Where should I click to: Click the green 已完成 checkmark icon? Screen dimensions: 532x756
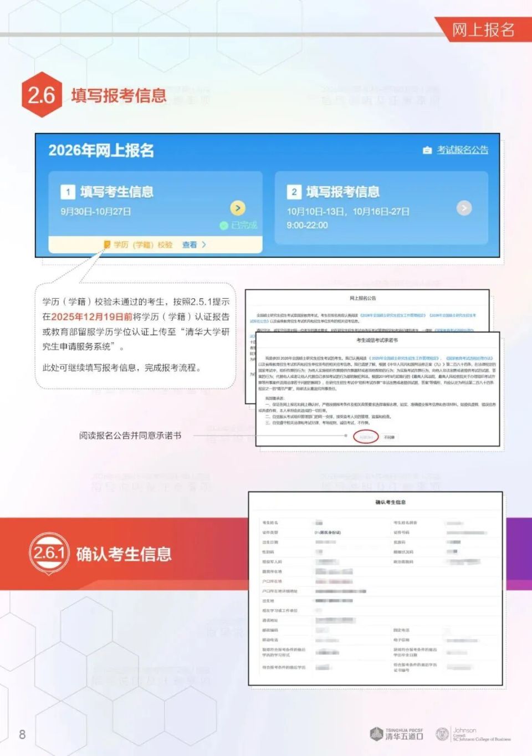point(224,226)
